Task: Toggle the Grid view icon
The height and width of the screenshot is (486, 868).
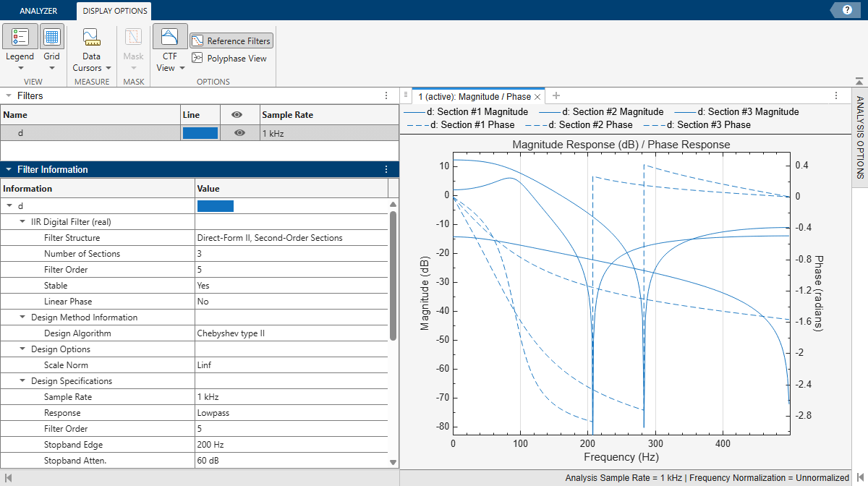Action: (x=51, y=37)
